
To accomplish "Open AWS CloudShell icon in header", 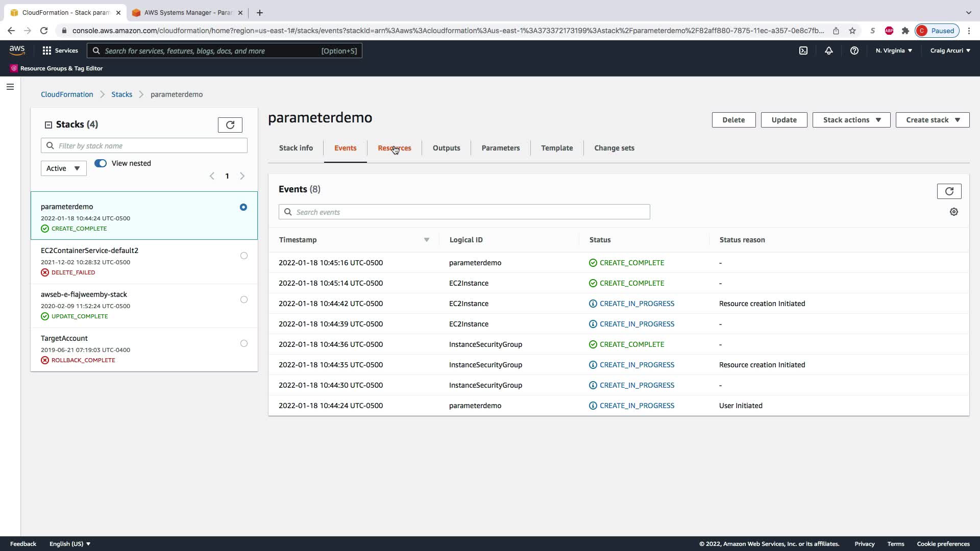I will 803,51.
